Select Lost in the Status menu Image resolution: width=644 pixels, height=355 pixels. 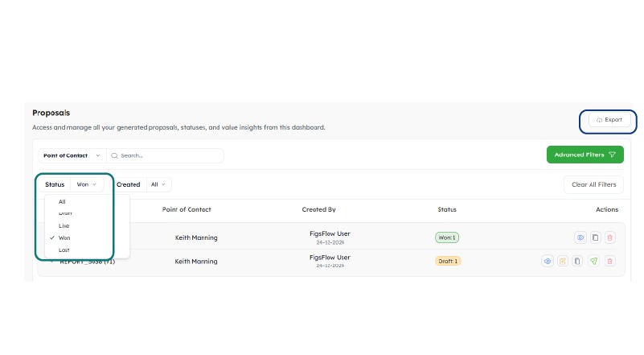(x=64, y=250)
